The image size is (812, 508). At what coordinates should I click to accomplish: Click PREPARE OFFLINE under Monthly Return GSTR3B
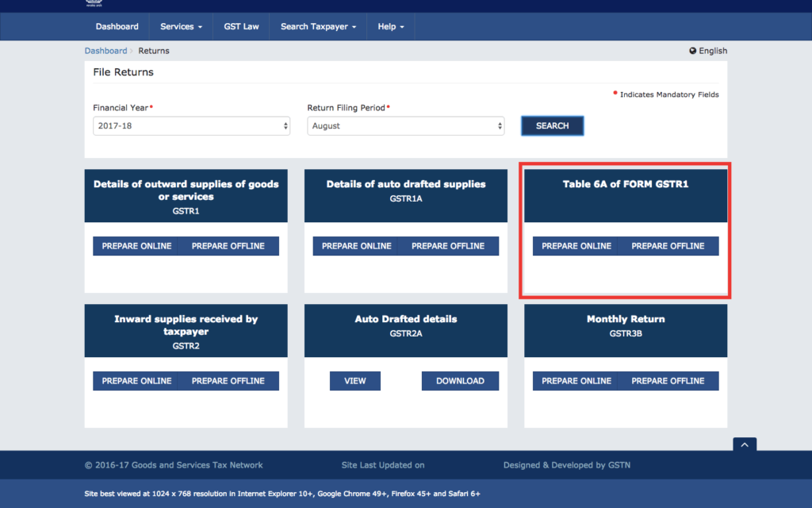(x=668, y=381)
